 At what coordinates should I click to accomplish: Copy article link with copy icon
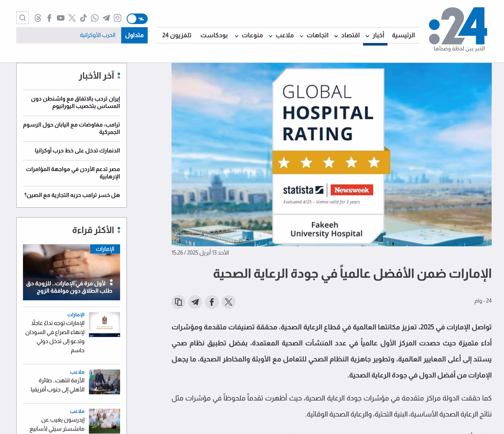click(178, 302)
